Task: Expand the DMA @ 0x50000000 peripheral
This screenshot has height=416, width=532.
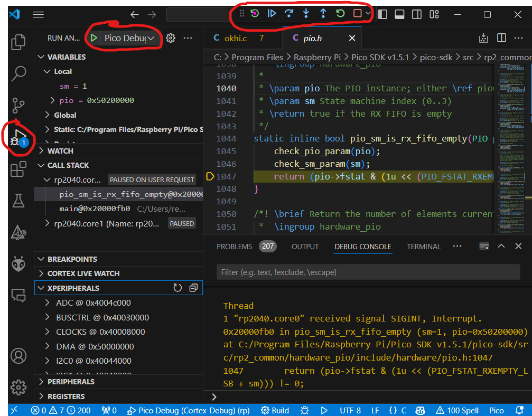Action: tap(47, 346)
